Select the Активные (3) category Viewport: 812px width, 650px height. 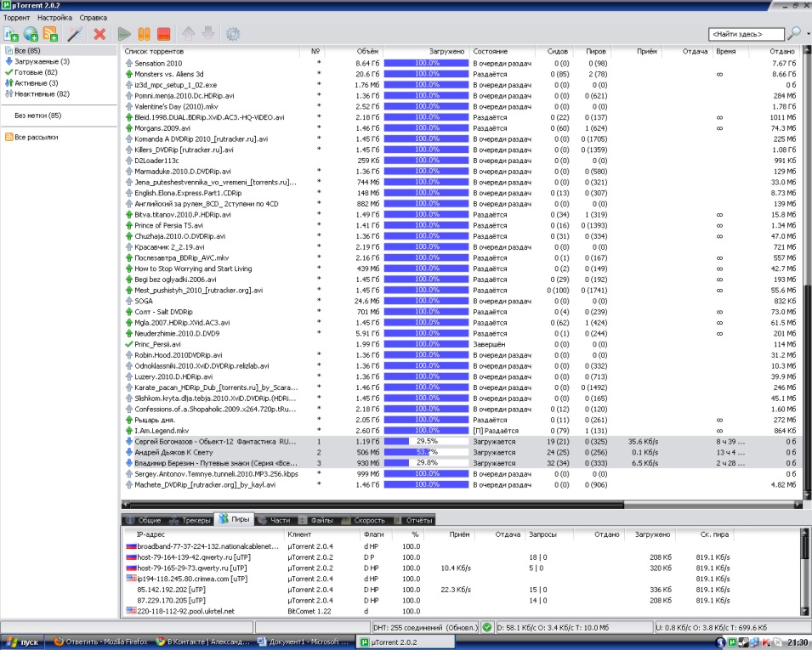coord(37,82)
